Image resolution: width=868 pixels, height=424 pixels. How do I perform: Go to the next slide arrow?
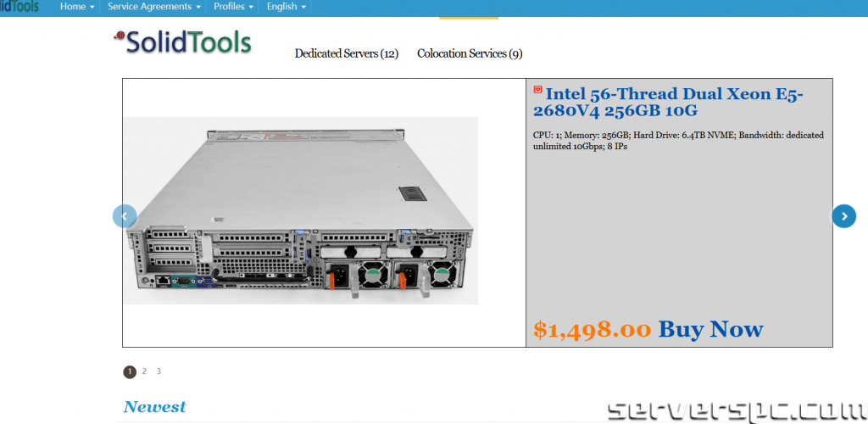tap(843, 216)
